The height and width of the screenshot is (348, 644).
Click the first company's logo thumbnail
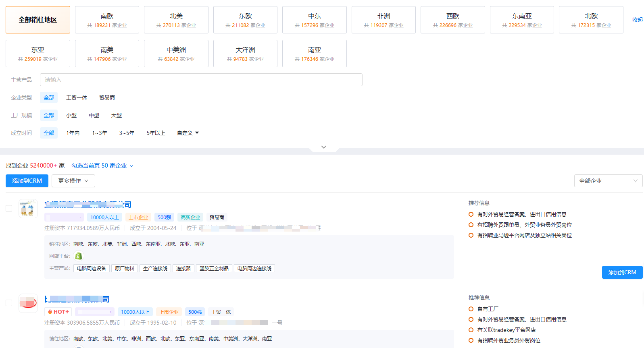tap(28, 209)
